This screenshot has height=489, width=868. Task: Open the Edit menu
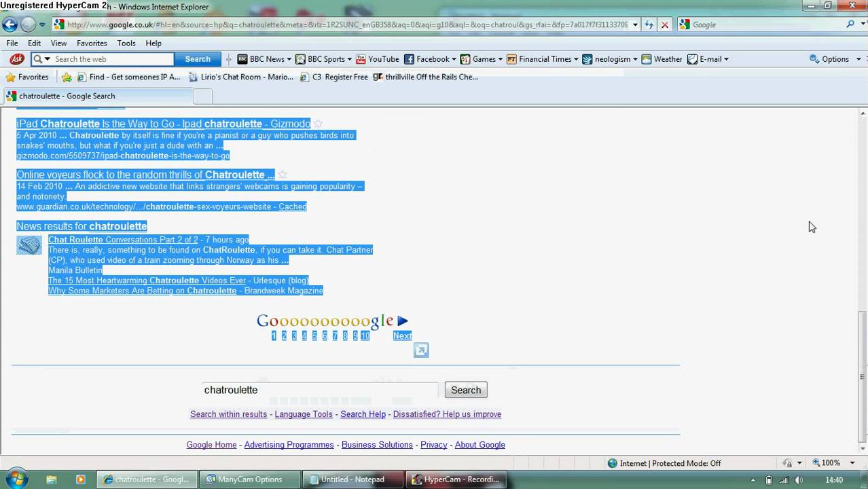[x=35, y=43]
